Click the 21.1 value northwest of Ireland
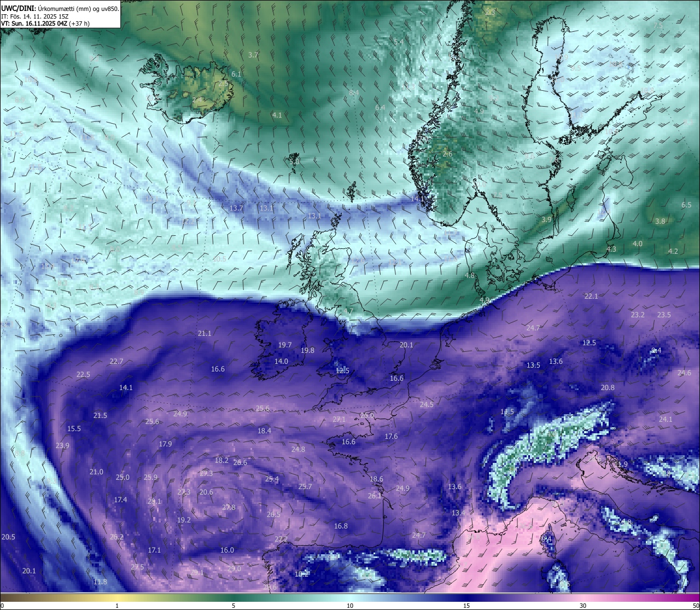Image resolution: width=700 pixels, height=610 pixels. click(205, 334)
